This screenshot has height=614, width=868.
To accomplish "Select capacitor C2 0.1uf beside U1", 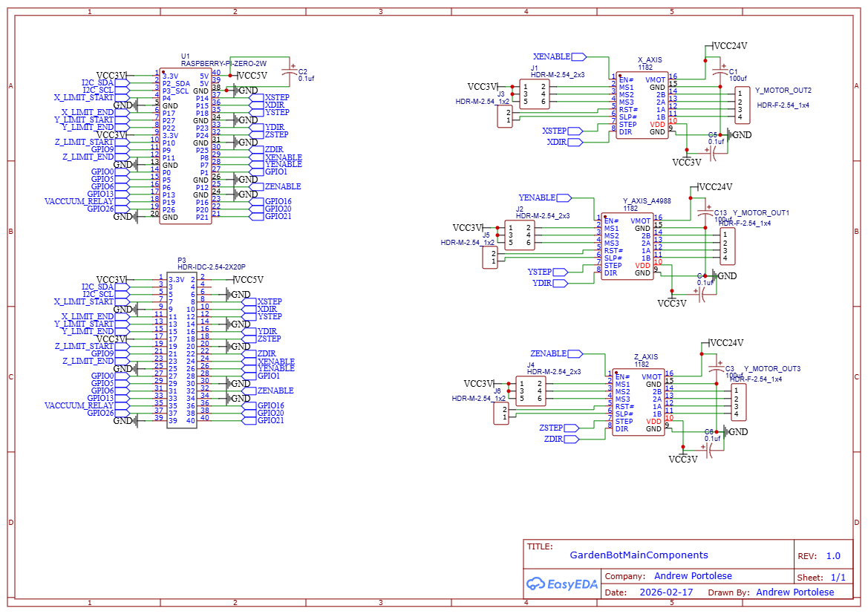I will coord(290,71).
